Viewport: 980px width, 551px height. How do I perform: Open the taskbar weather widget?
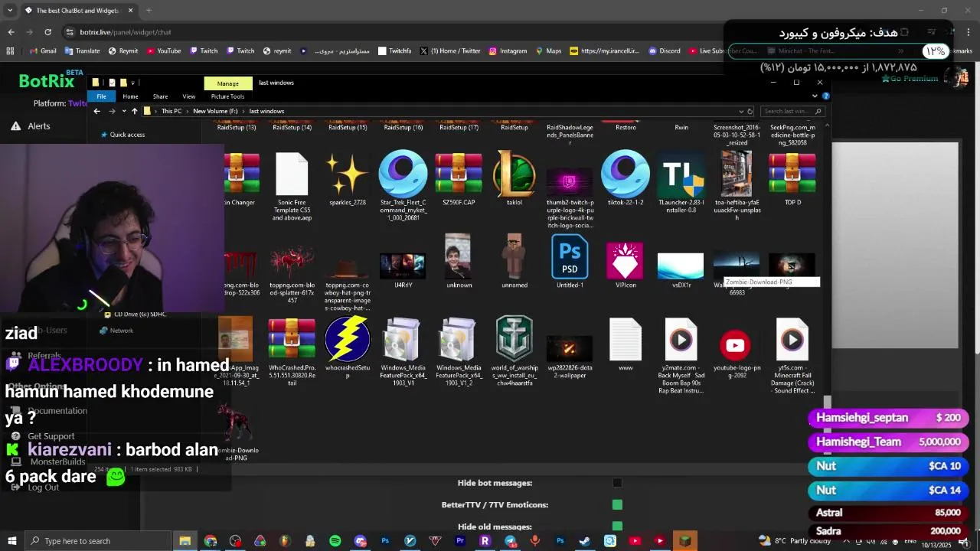(796, 541)
